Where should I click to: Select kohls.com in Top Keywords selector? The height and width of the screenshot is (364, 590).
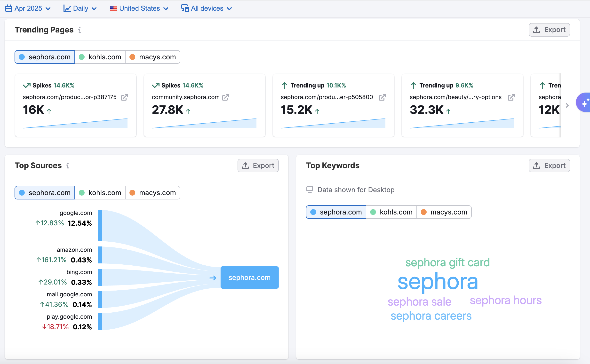pos(391,212)
